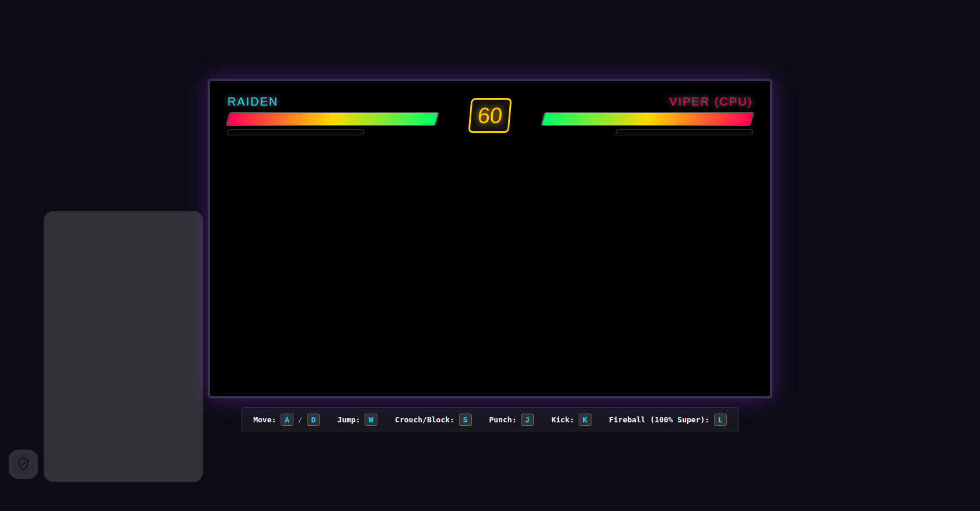Click the Fireball (100% Super): label
The width and height of the screenshot is (980, 511).
point(659,420)
